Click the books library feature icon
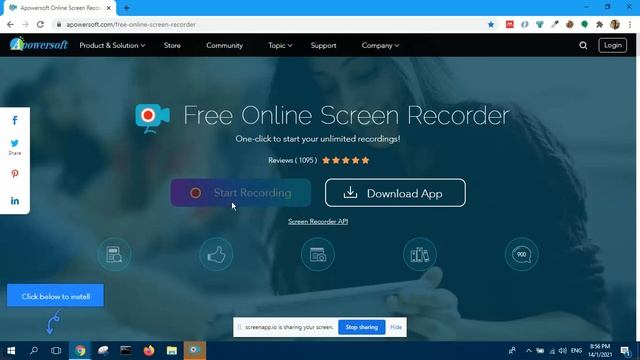 420,254
